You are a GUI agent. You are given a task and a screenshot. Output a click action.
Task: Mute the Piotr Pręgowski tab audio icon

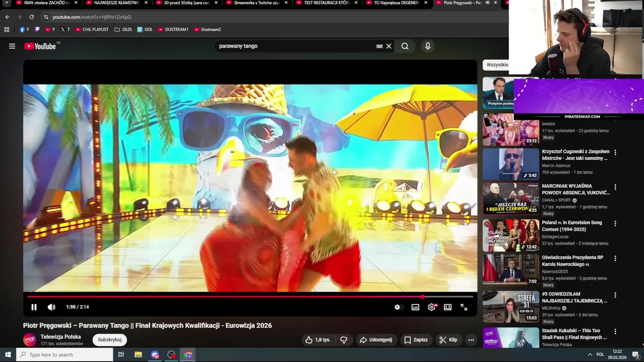(x=487, y=3)
